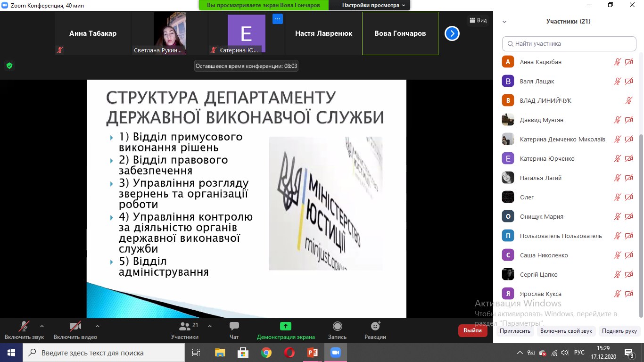Expand audio options arrow next to microphone
Viewport: 644px width, 362px height.
click(x=42, y=326)
